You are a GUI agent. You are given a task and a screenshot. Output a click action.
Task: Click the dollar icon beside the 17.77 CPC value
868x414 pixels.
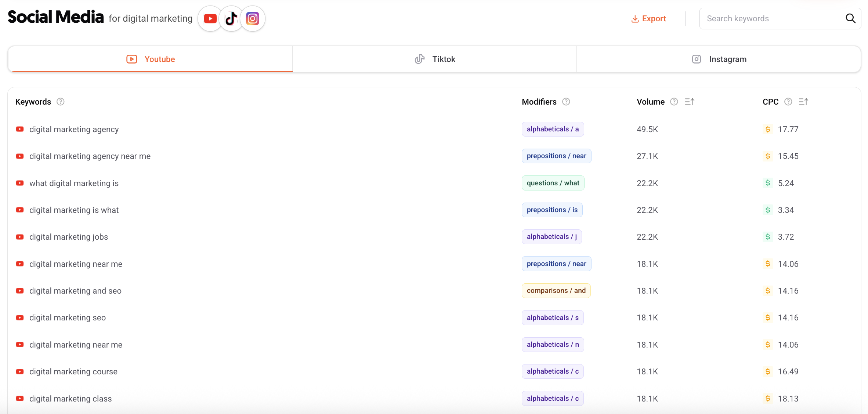coord(767,129)
